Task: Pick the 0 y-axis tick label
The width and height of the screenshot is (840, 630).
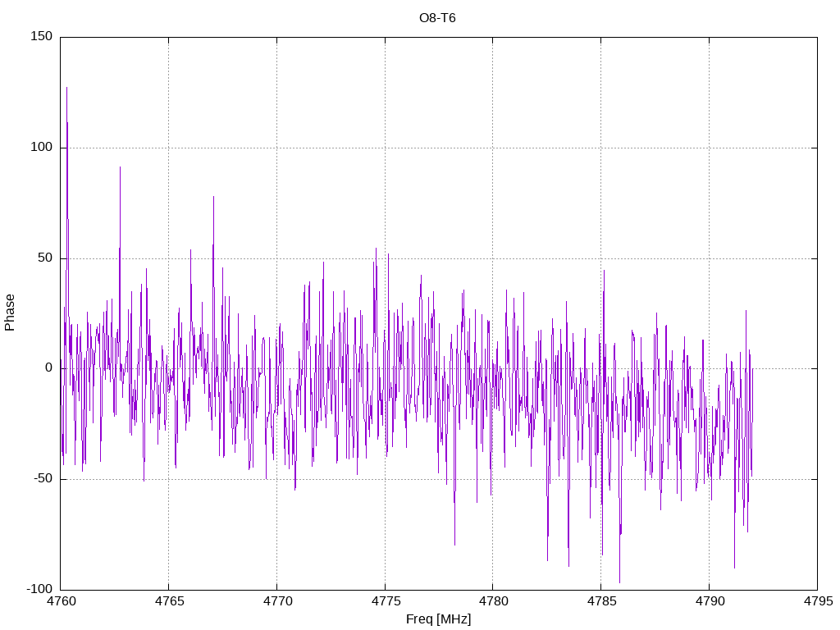Action: (x=48, y=368)
